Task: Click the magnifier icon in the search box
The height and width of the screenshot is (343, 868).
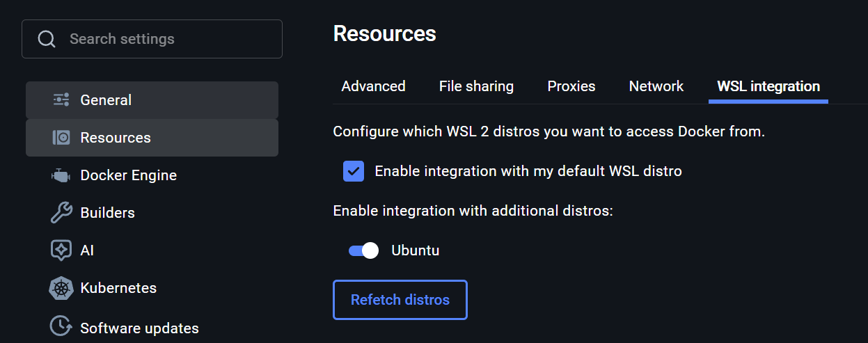Action: click(47, 39)
